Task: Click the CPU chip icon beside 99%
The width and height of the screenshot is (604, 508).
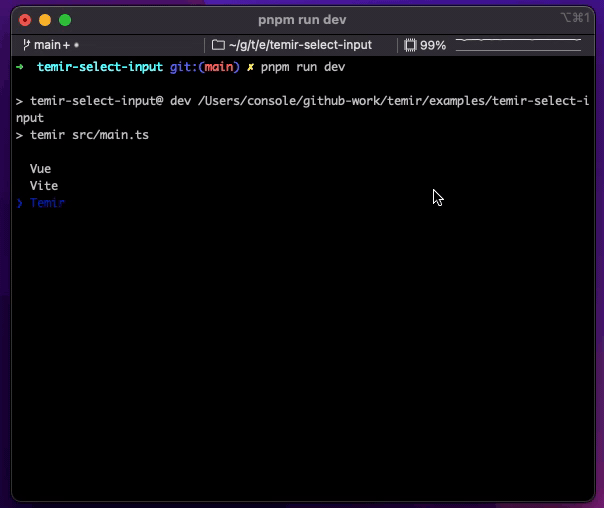Action: tap(410, 45)
